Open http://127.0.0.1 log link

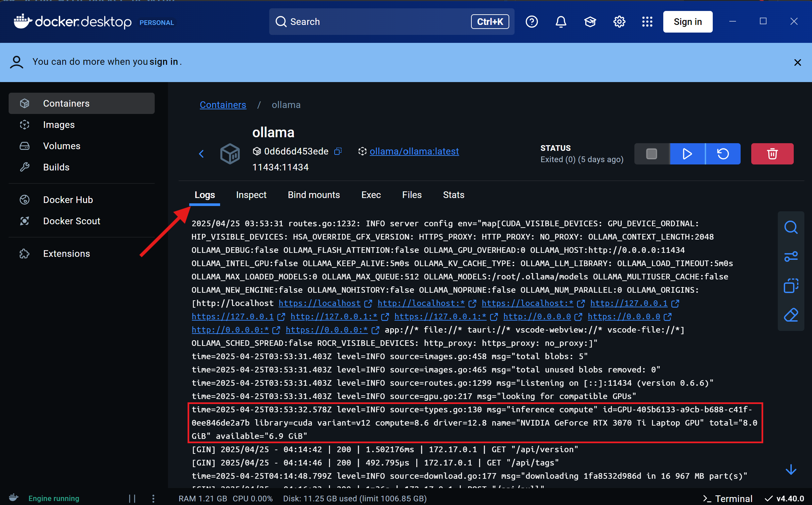[629, 303]
